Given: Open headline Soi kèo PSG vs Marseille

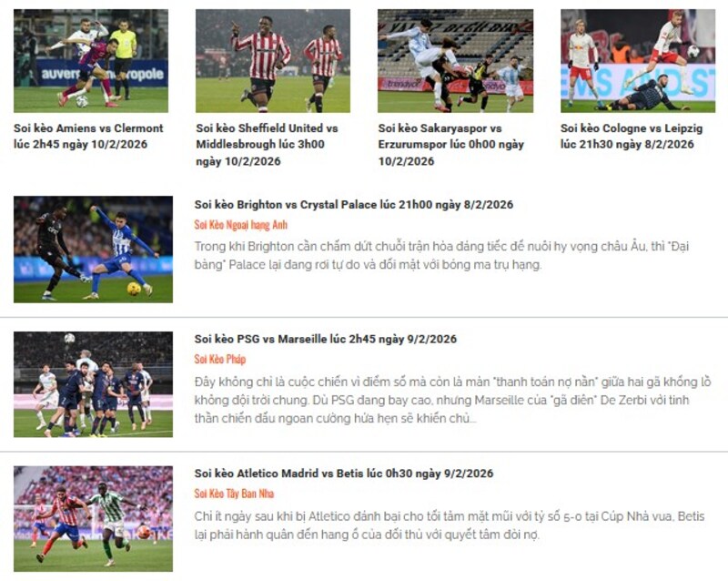Looking at the screenshot, I should [x=326, y=339].
